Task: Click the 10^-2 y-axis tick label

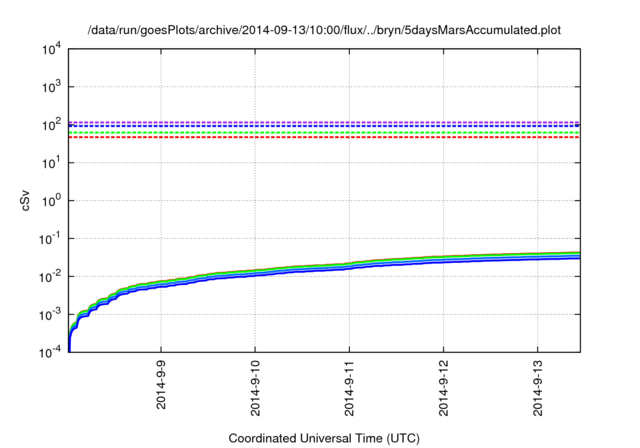Action: [51, 277]
